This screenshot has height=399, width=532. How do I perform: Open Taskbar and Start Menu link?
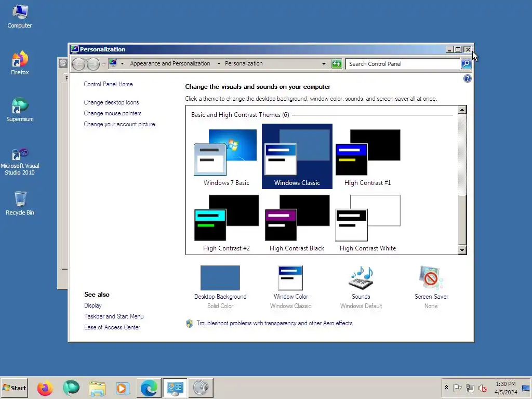[x=114, y=316]
